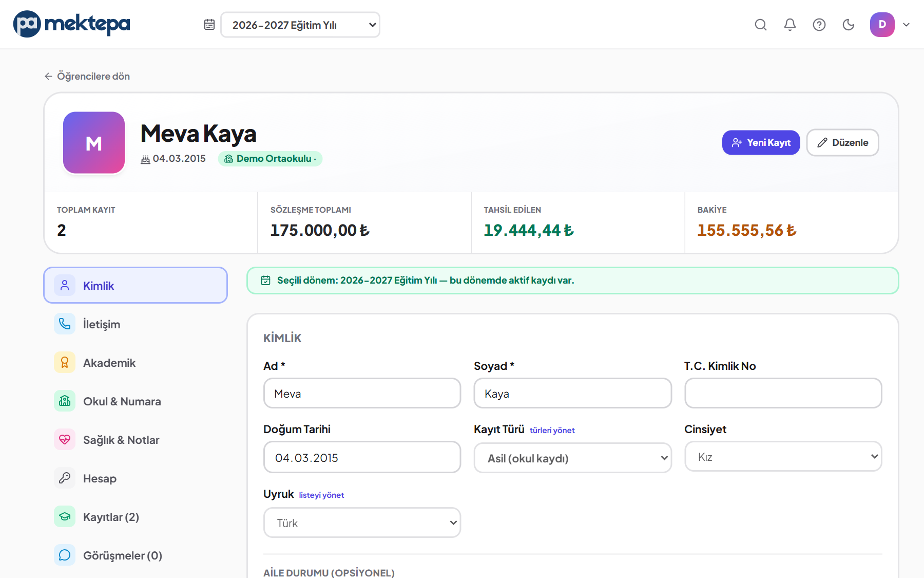
Task: Click the Yeni Kayıt button
Action: [761, 142]
